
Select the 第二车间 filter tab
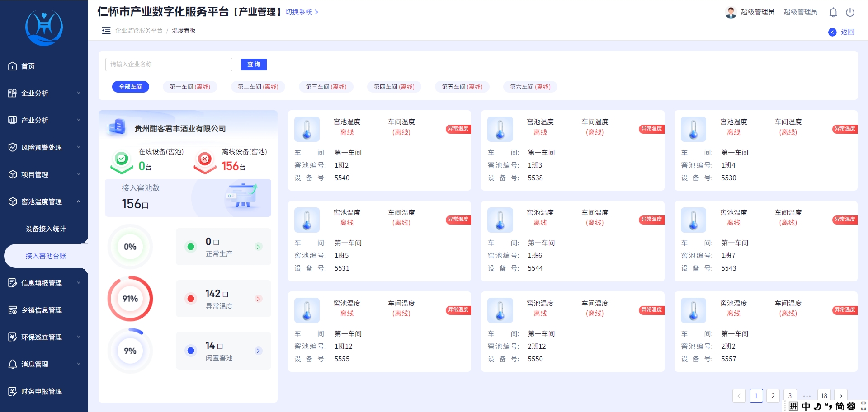(x=258, y=87)
